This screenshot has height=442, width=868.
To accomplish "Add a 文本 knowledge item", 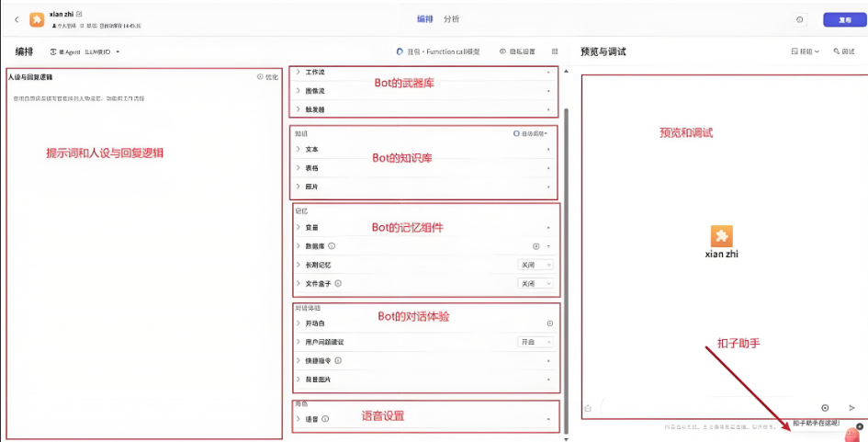I will coord(548,150).
